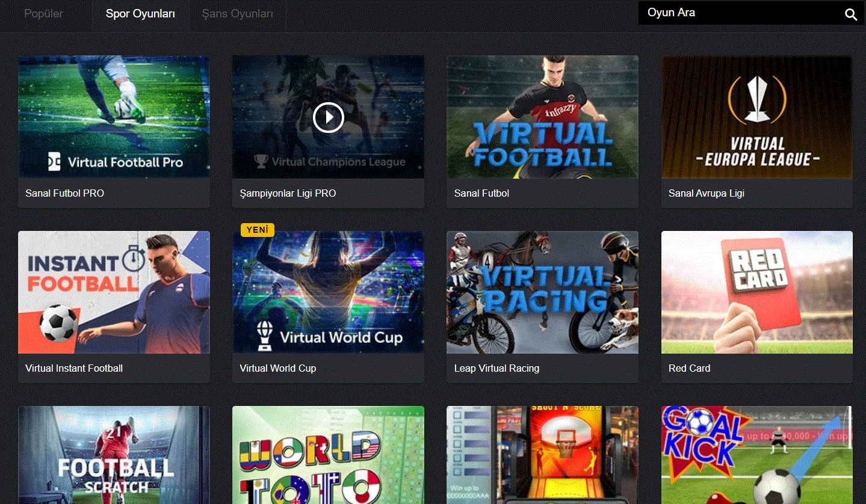
Task: Click the search magnifier icon
Action: pyautogui.click(x=850, y=14)
